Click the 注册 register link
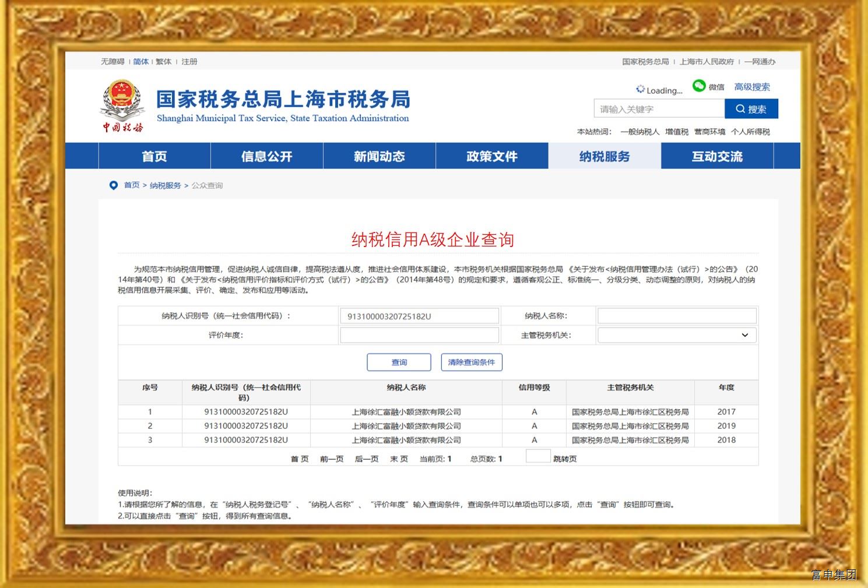The image size is (868, 588). pyautogui.click(x=189, y=62)
